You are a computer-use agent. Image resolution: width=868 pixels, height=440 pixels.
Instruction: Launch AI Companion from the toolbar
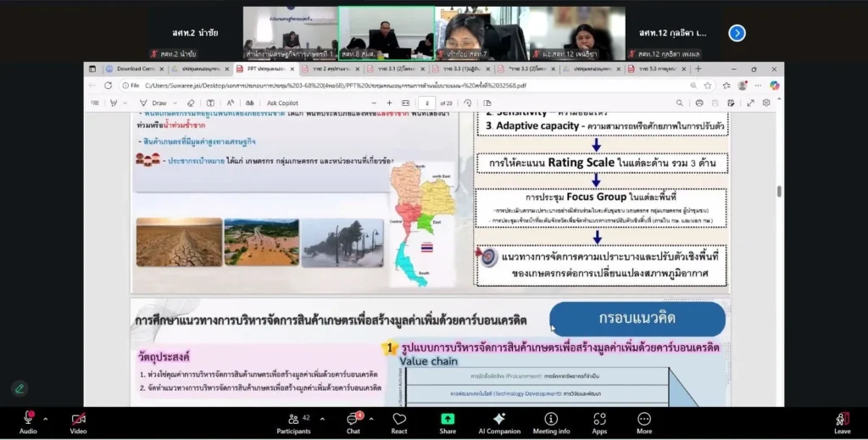tap(499, 420)
